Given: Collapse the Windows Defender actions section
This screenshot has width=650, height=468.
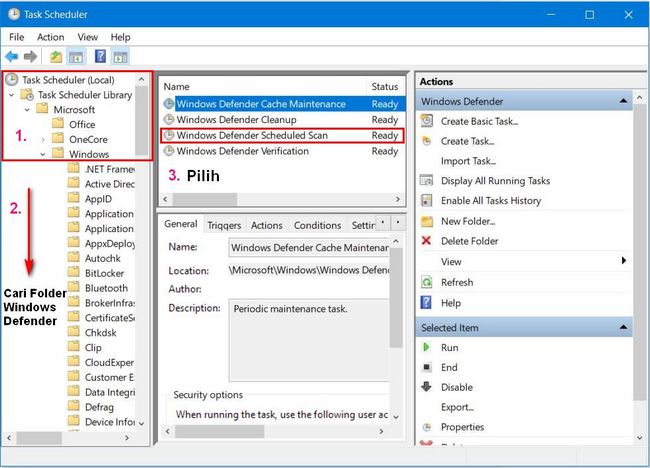Looking at the screenshot, I should click(623, 101).
